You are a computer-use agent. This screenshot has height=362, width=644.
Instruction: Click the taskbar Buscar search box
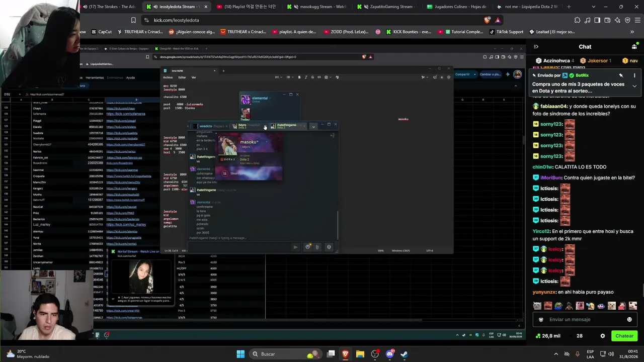pos(287,354)
